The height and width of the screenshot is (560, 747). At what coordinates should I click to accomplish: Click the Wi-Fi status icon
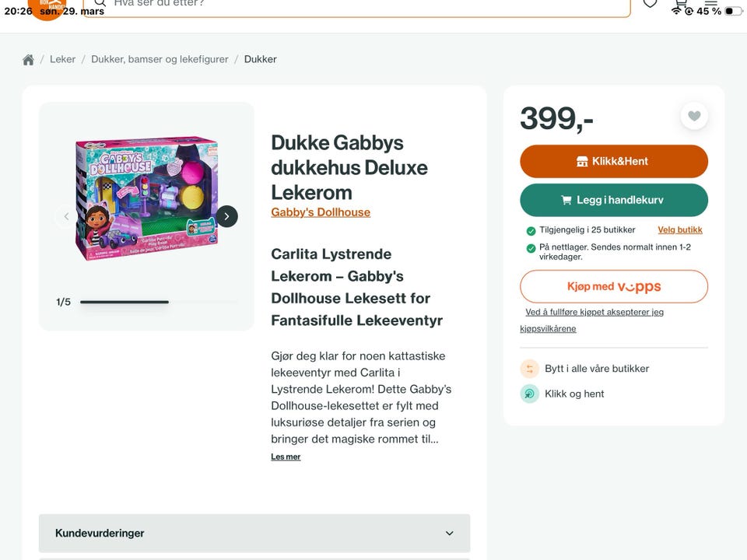click(677, 11)
